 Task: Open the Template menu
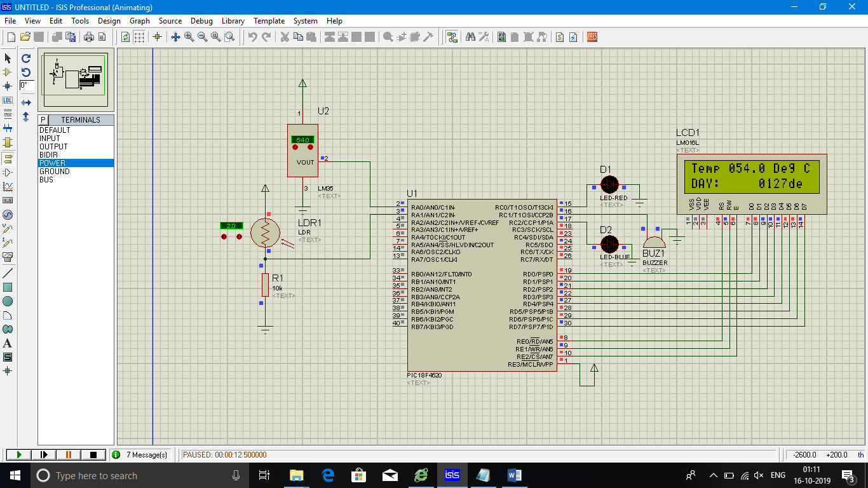(x=269, y=21)
